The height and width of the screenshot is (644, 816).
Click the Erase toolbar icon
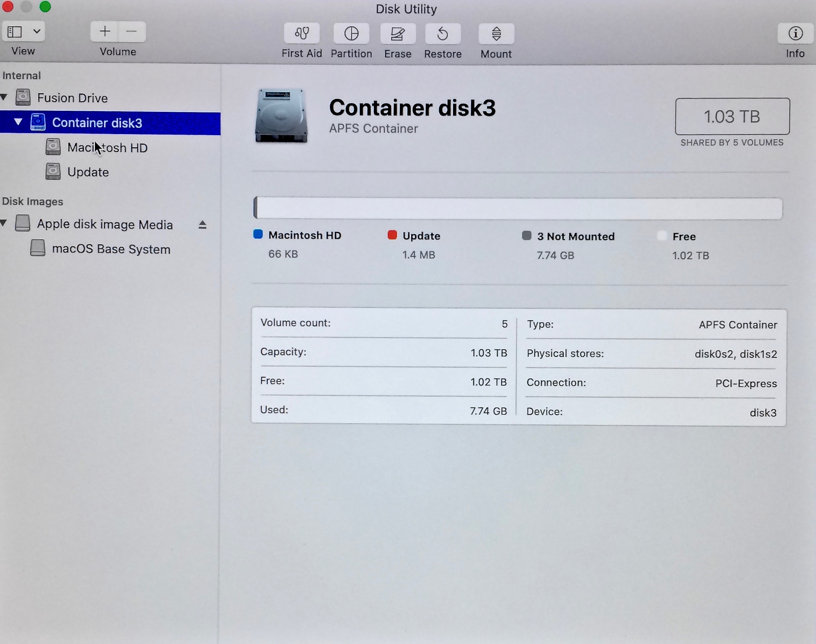pos(398,34)
